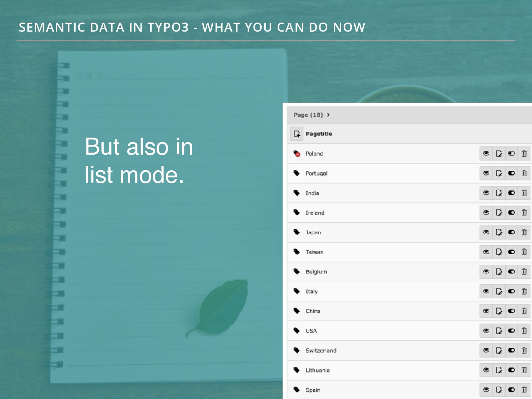Delete the Lithuania record
Screen dimensions: 532x399
[x=524, y=370]
